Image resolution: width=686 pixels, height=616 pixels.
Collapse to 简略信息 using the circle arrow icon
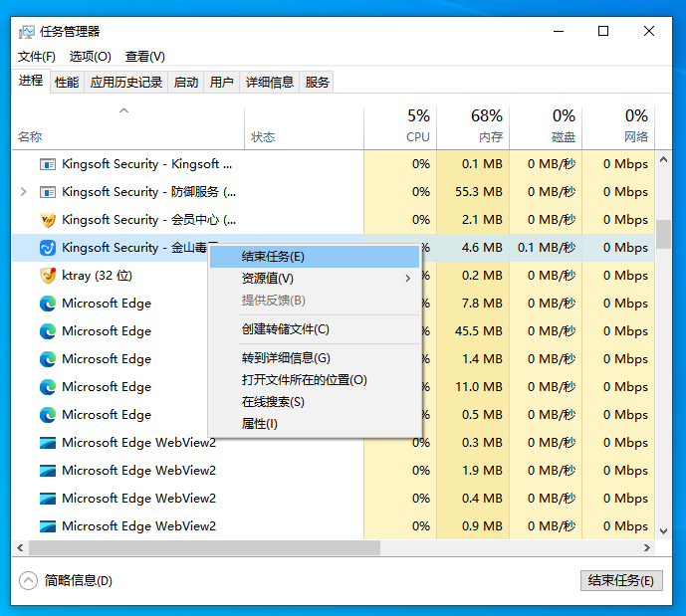pos(29,580)
